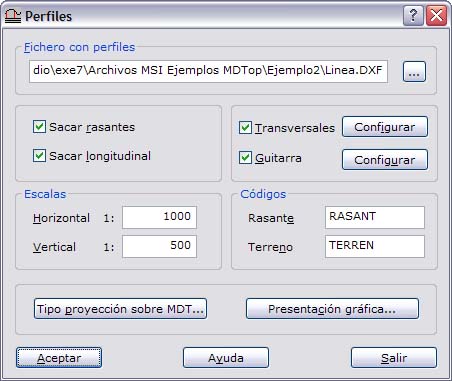Click the Horizontal scale field showing 1000
The width and height of the screenshot is (452, 381).
[159, 217]
